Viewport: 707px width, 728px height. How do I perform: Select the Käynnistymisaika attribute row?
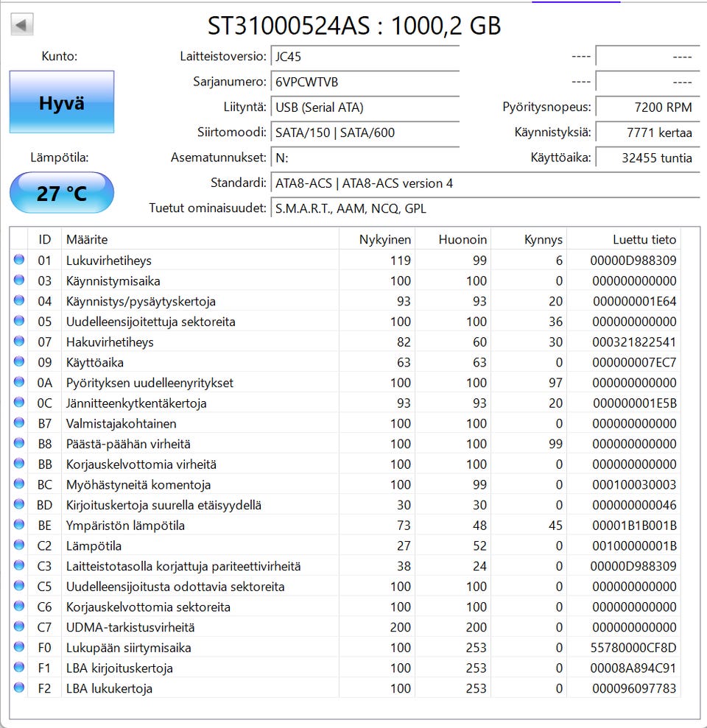click(x=345, y=281)
